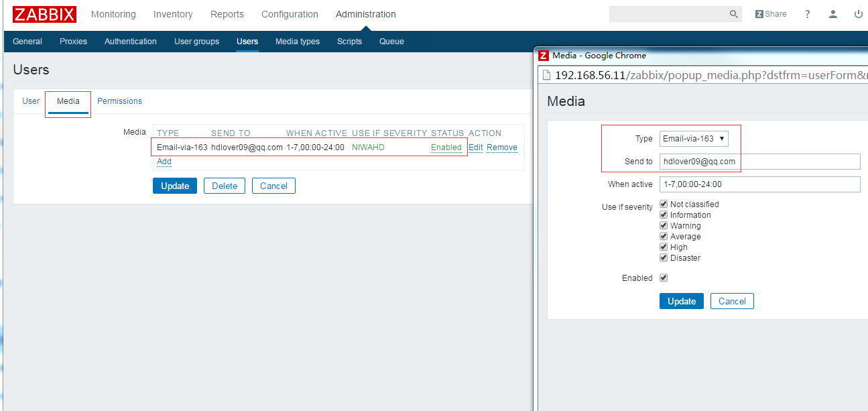This screenshot has width=868, height=411.
Task: Click Edit for the Email-via-163 media
Action: (x=476, y=148)
